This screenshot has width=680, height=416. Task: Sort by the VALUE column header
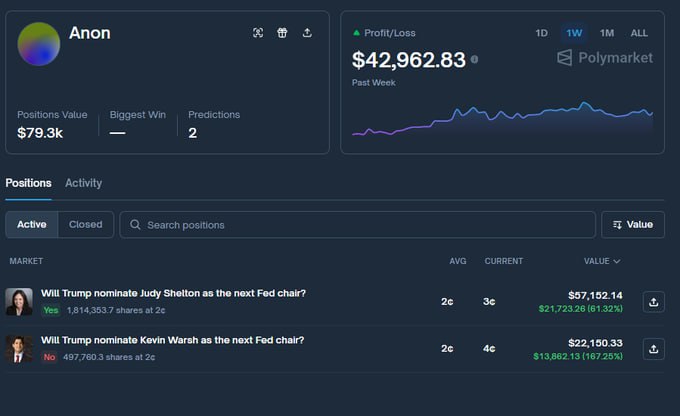coord(601,261)
